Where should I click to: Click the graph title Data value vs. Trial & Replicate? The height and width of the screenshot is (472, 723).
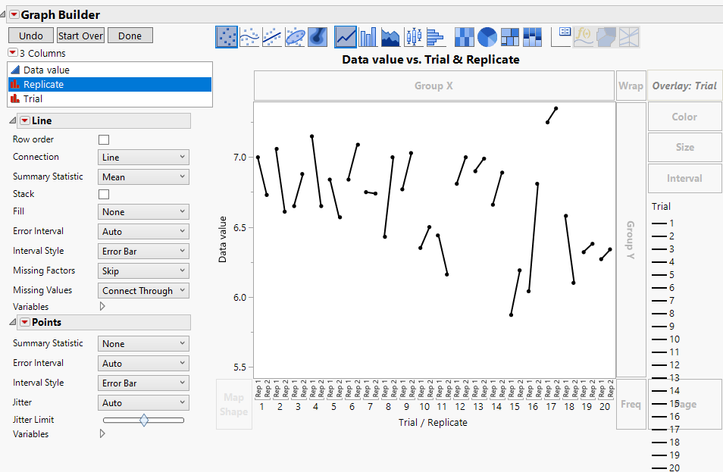click(431, 59)
